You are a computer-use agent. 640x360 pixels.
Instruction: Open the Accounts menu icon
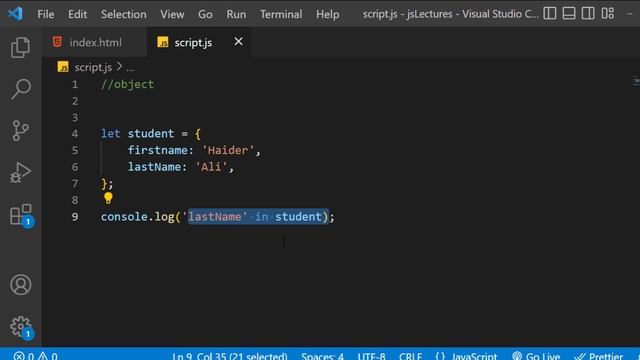coord(20,284)
